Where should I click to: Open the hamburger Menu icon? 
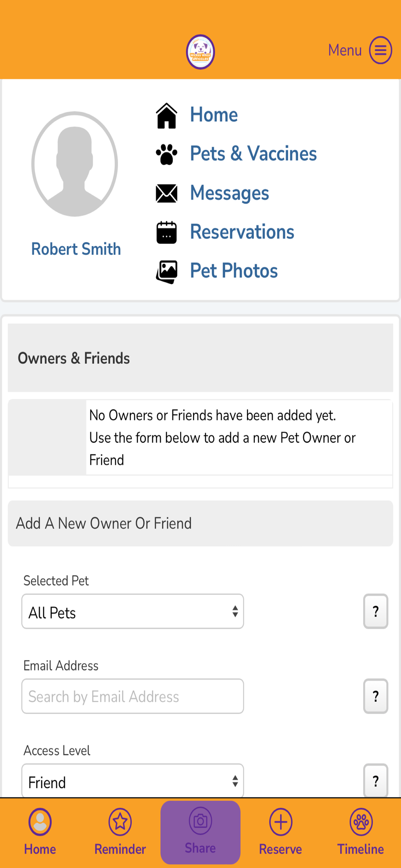(x=380, y=50)
